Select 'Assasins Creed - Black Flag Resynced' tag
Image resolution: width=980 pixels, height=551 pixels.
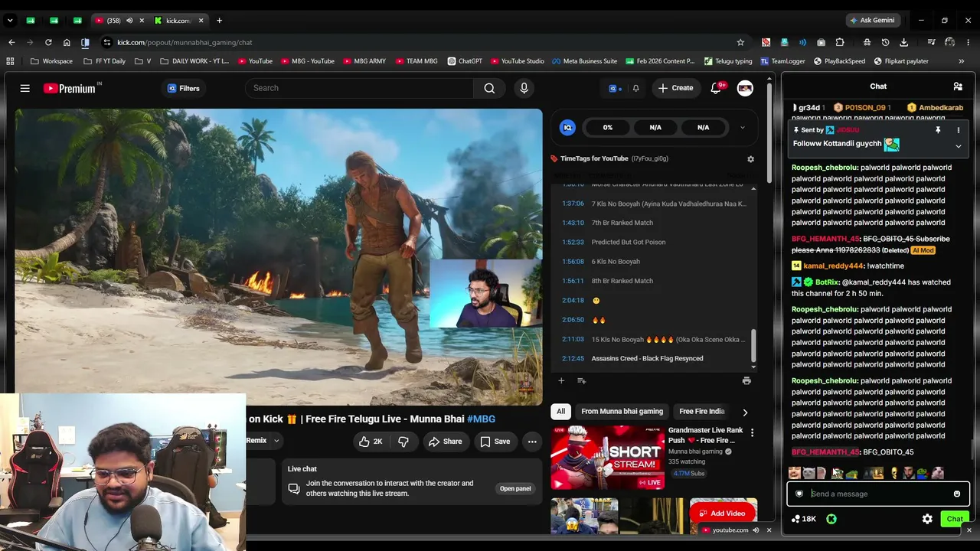pos(647,358)
